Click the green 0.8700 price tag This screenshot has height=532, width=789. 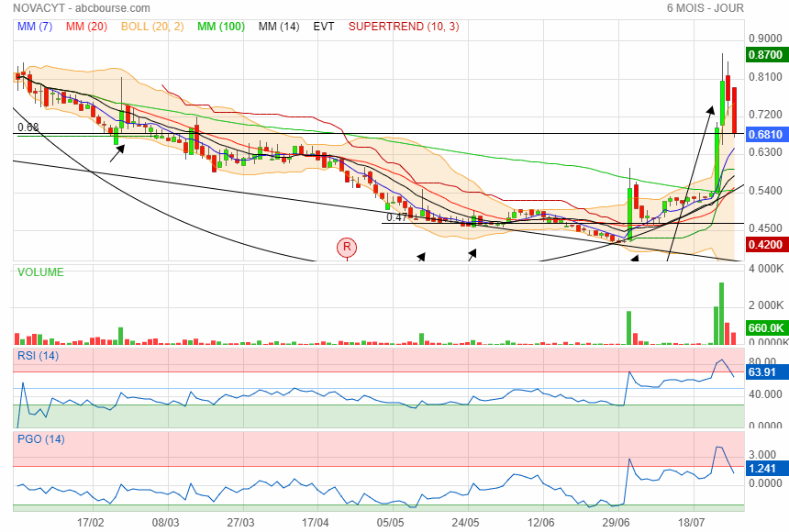point(766,54)
